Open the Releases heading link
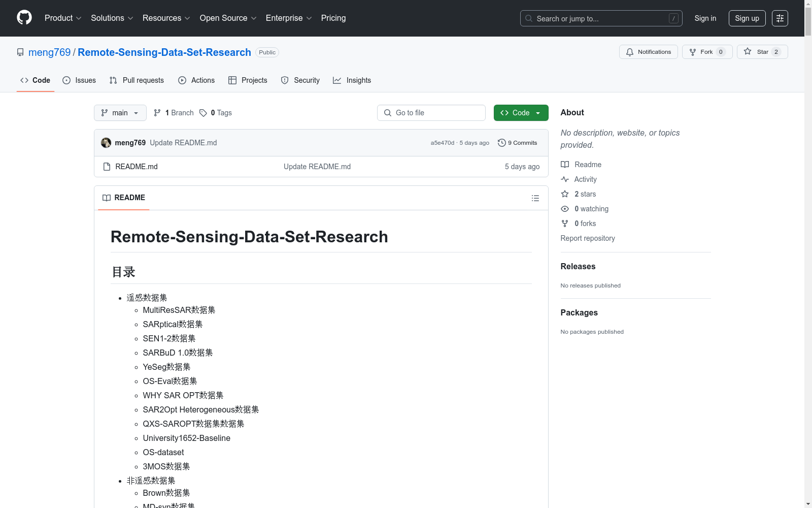The image size is (812, 508). (578, 266)
